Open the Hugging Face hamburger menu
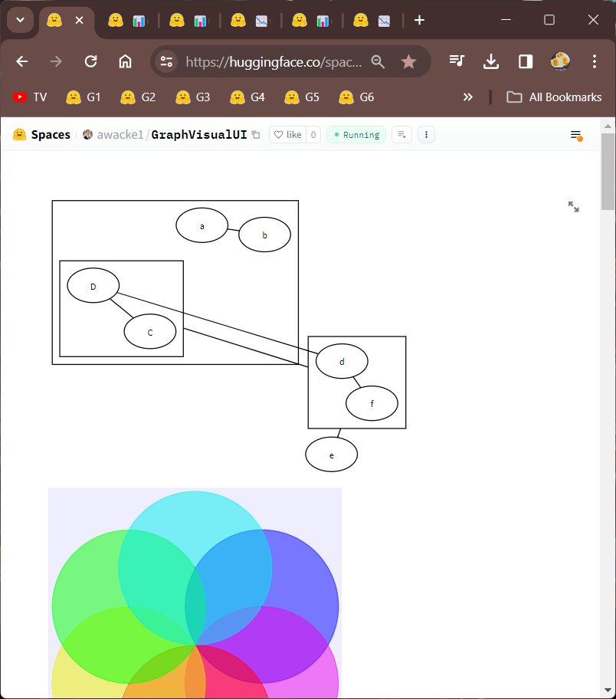Screen dimensions: 616x699 [x=575, y=135]
